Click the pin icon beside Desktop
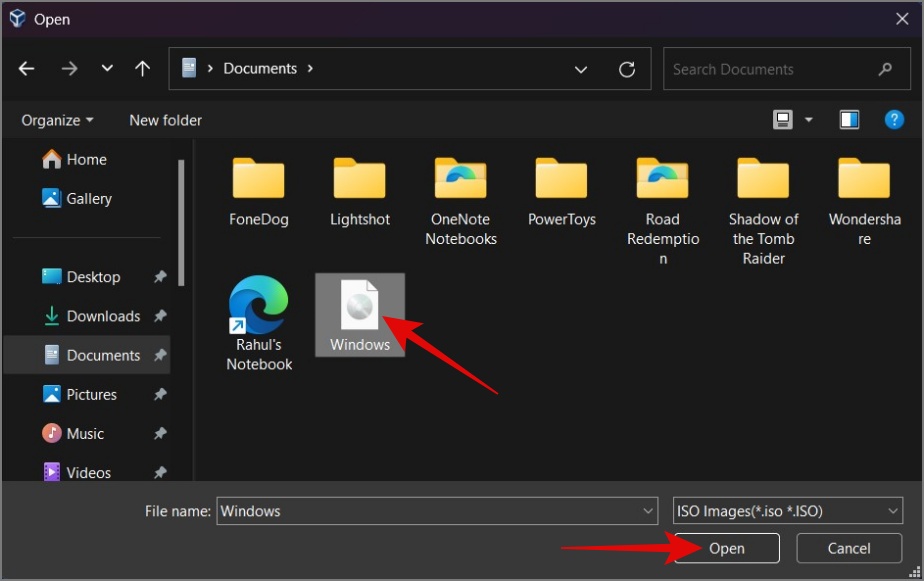 160,276
